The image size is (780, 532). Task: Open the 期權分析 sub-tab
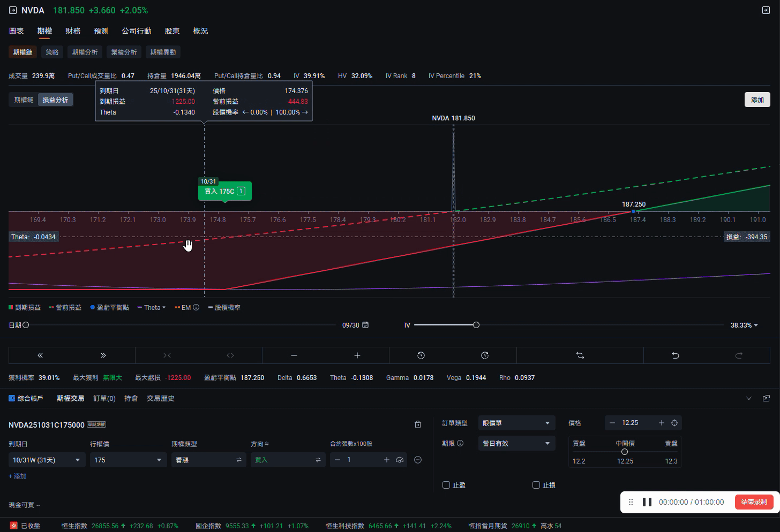85,52
